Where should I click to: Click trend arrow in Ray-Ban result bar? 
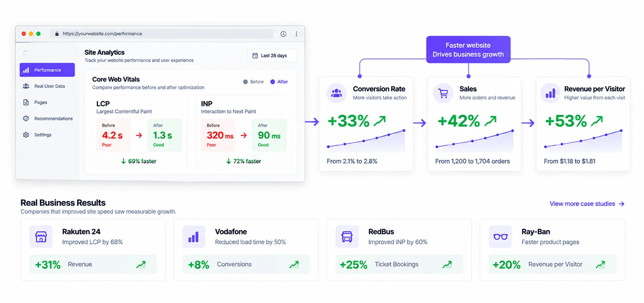pos(600,264)
